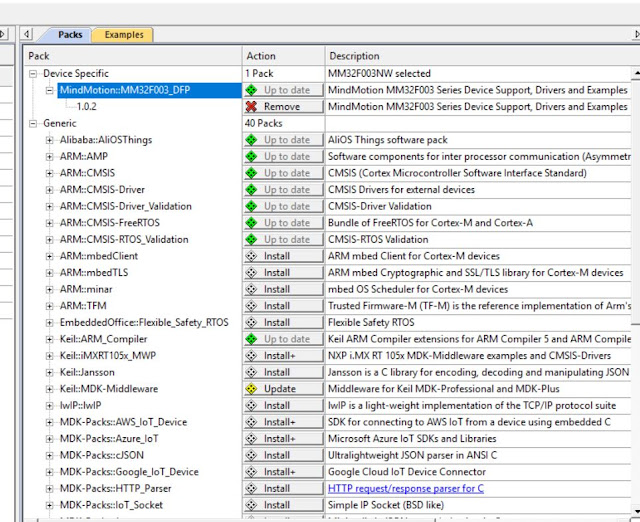Expand the Keil::MDK-Middleware pack
This screenshot has height=522, width=640.
coord(49,389)
